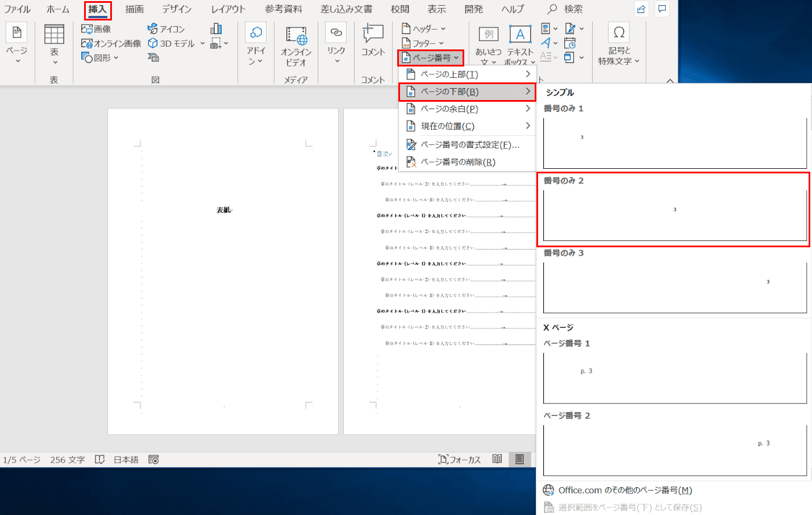Click the Share icon at top right
Image resolution: width=812 pixels, height=515 pixels.
[641, 9]
